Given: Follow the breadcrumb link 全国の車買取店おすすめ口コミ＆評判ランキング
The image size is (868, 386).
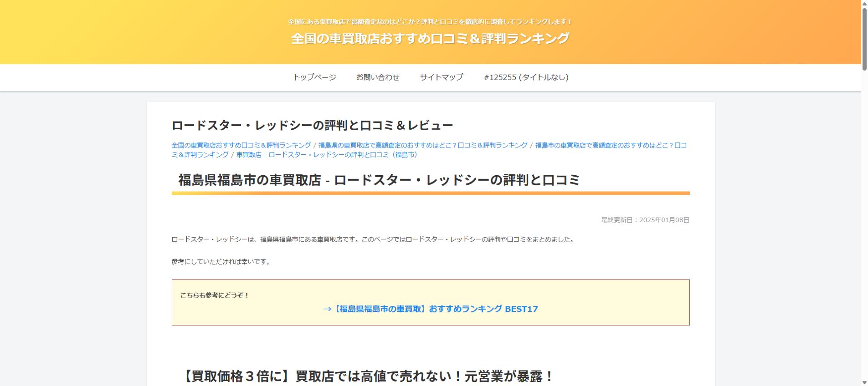Looking at the screenshot, I should coord(241,145).
